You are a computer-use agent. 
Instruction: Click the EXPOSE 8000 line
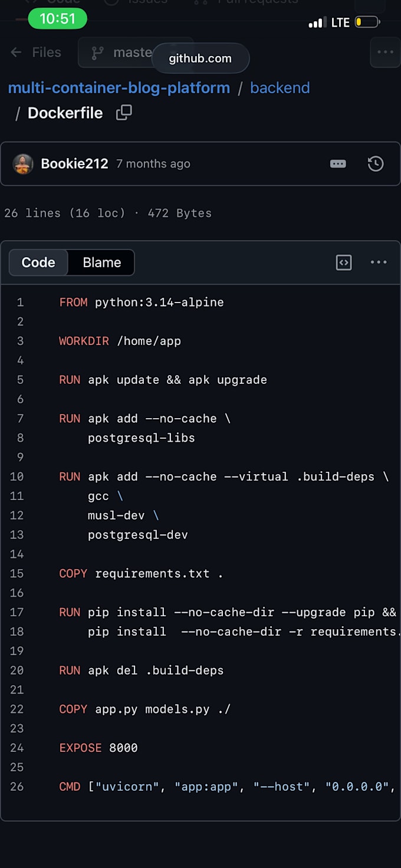pyautogui.click(x=98, y=748)
